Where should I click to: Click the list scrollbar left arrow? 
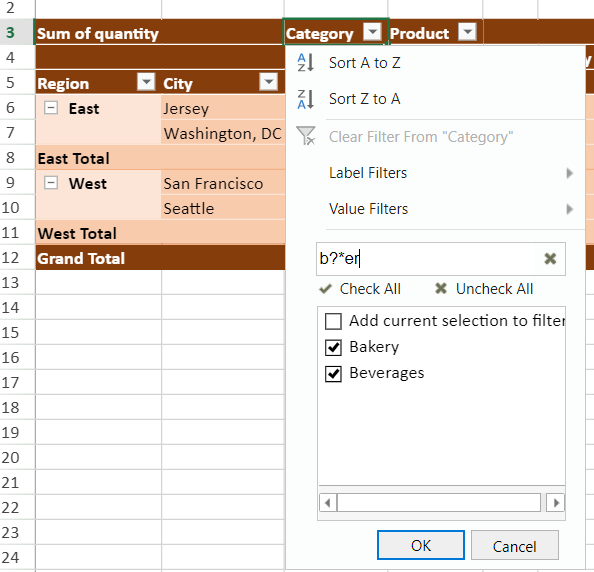(328, 503)
